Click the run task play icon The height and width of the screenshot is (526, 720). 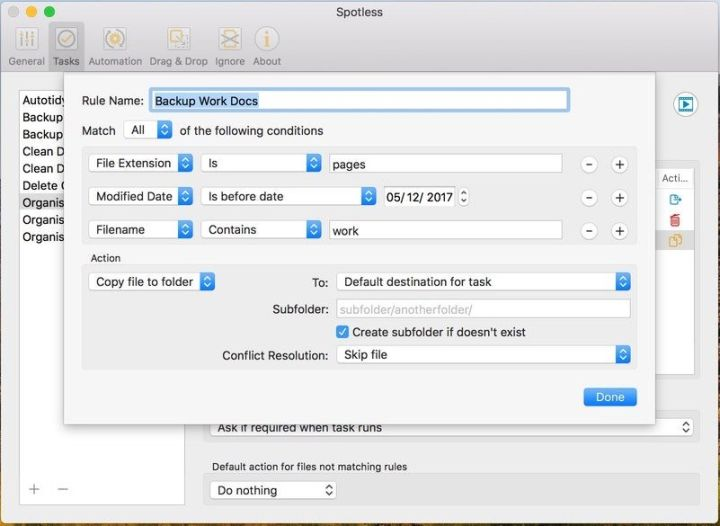pos(686,104)
